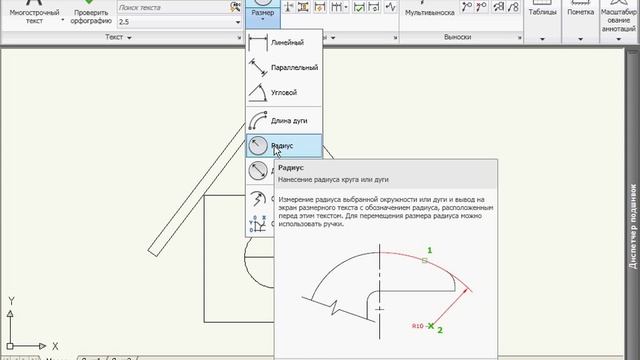Open the dimensions panel dialog launcher
Viewport: 640px width, 360px height.
(x=395, y=38)
